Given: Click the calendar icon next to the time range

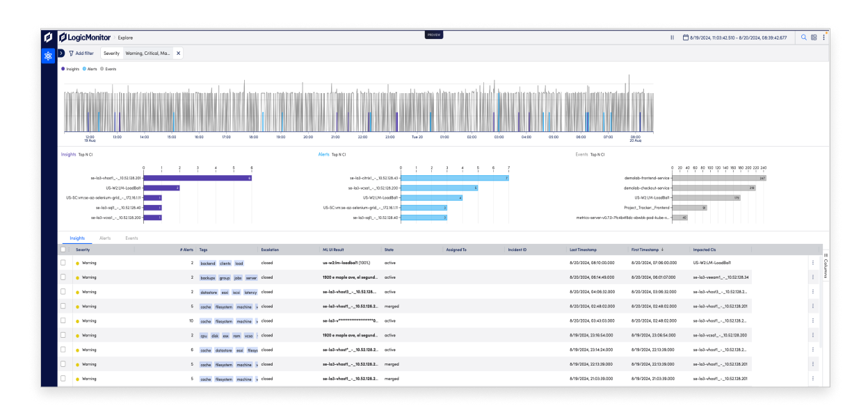Looking at the screenshot, I should [686, 37].
